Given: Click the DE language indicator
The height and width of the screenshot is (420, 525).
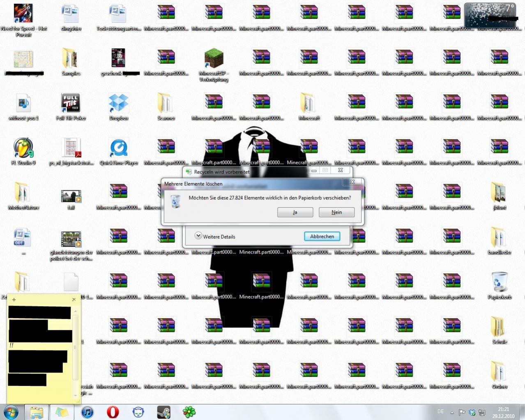Looking at the screenshot, I should [x=441, y=411].
